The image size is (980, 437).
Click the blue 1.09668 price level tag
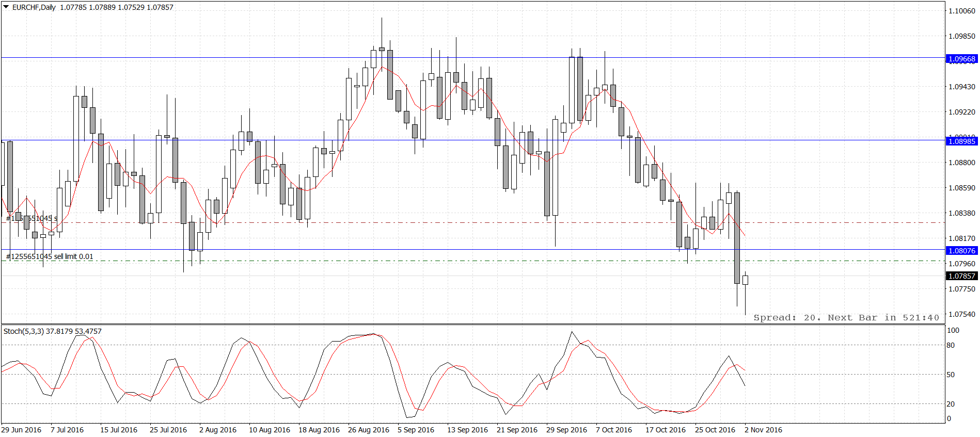point(961,59)
